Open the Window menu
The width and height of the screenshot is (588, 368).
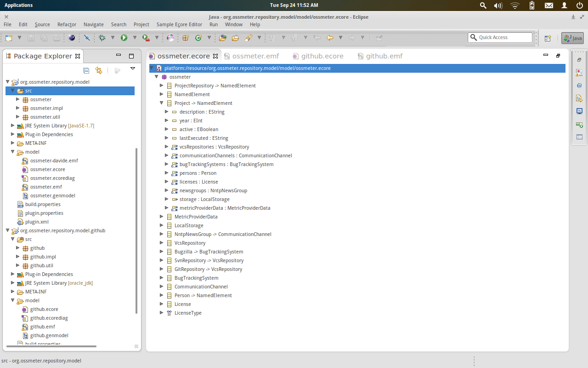(x=233, y=24)
